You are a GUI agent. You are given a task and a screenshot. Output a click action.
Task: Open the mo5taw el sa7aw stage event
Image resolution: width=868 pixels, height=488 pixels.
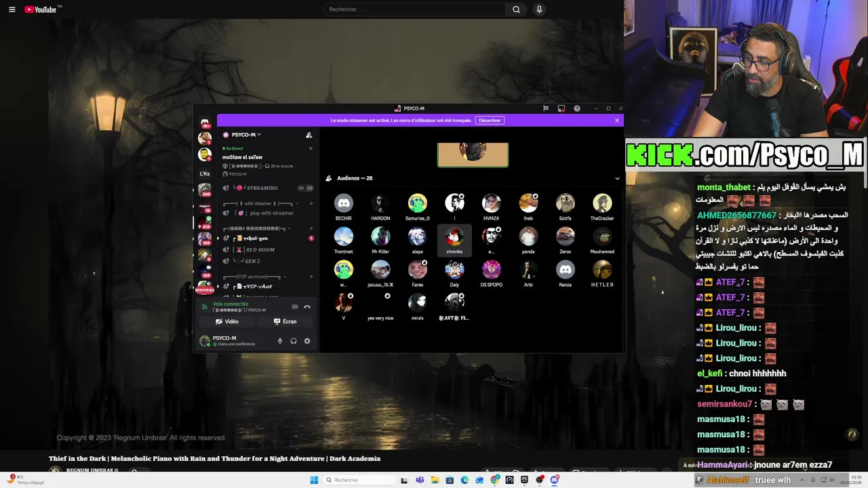click(243, 157)
